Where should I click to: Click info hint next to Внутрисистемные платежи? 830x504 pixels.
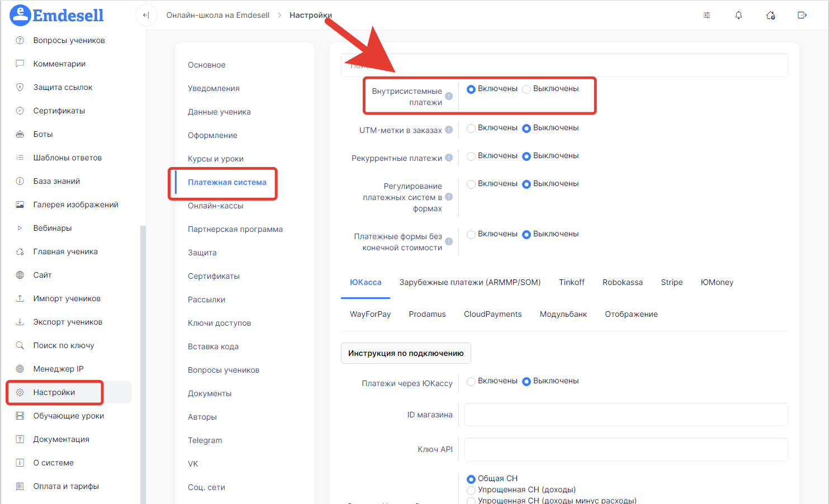pyautogui.click(x=449, y=96)
